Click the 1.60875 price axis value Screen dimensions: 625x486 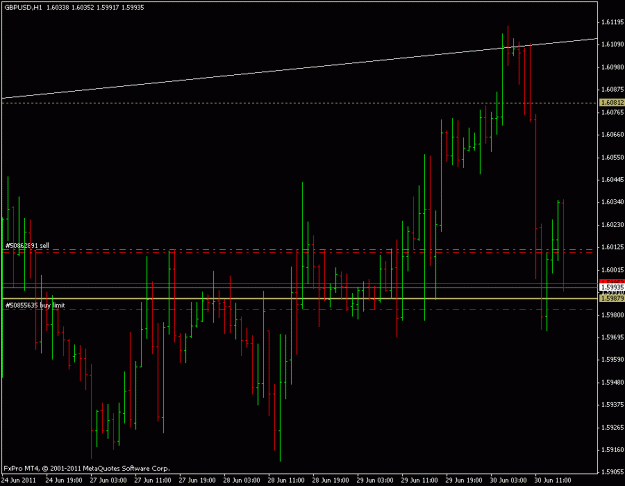point(612,89)
